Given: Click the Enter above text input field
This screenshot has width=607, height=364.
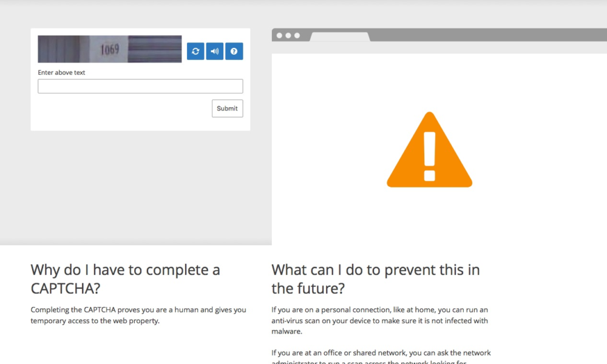Looking at the screenshot, I should coord(140,86).
